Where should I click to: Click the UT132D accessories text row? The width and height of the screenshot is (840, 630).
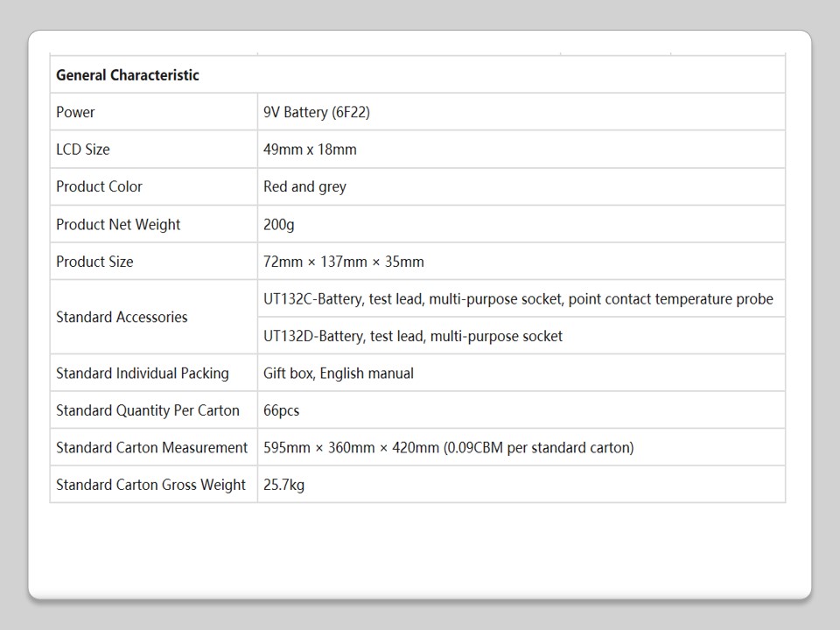tap(413, 336)
